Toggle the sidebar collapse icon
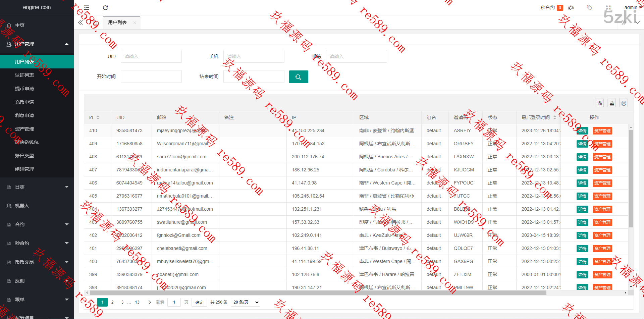644x319 pixels. pos(87,8)
